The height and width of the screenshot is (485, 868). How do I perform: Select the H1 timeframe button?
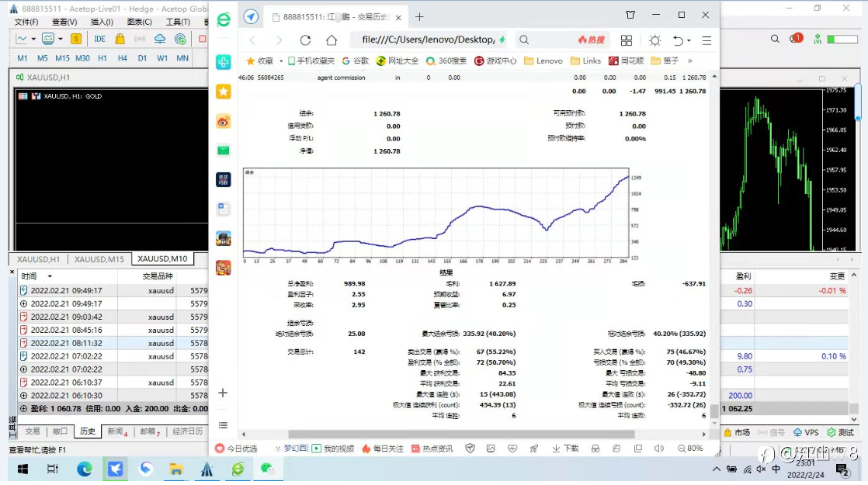[x=102, y=58]
